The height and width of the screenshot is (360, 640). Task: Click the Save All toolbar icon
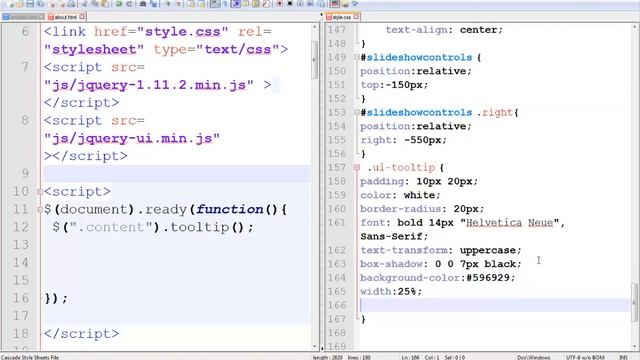click(x=40, y=4)
